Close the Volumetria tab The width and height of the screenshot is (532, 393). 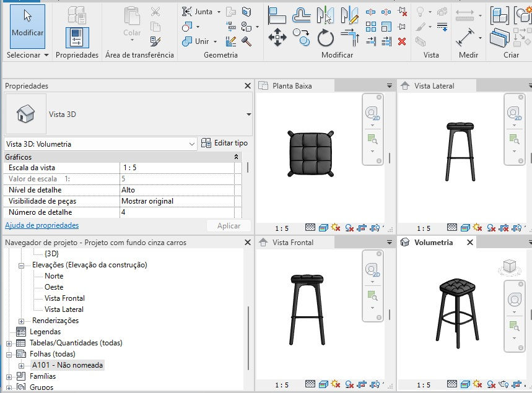pos(470,243)
